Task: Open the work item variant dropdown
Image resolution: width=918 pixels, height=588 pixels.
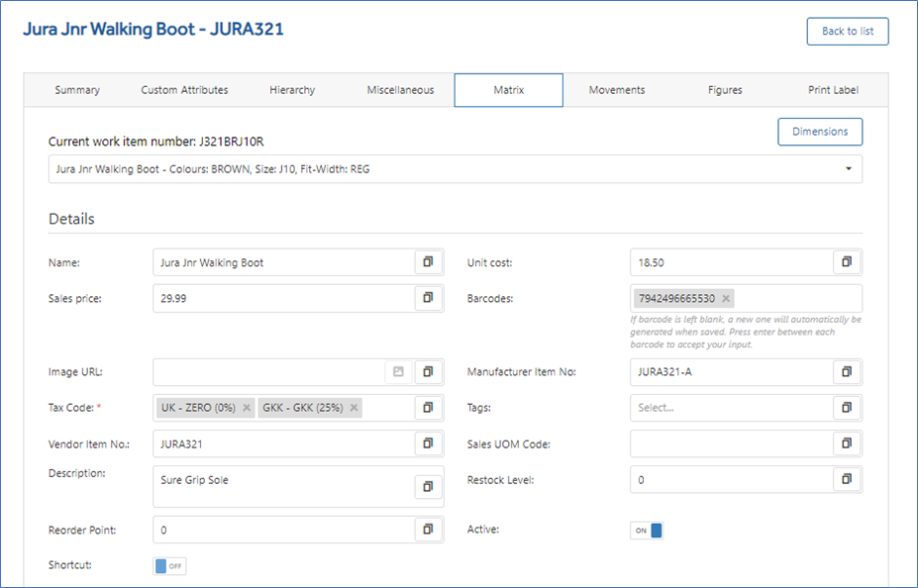Action: (x=455, y=169)
